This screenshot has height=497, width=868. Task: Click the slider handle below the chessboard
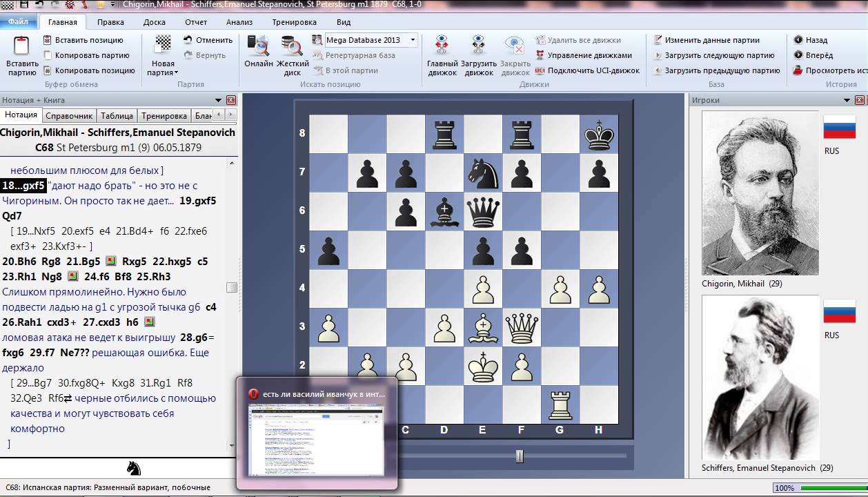520,456
